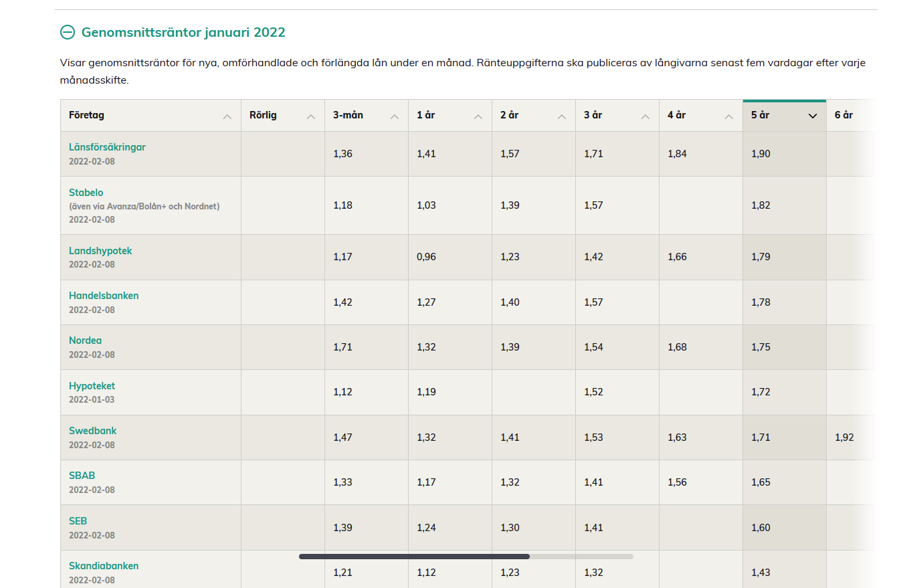Open the Nordea link
The height and width of the screenshot is (588, 903).
click(85, 340)
